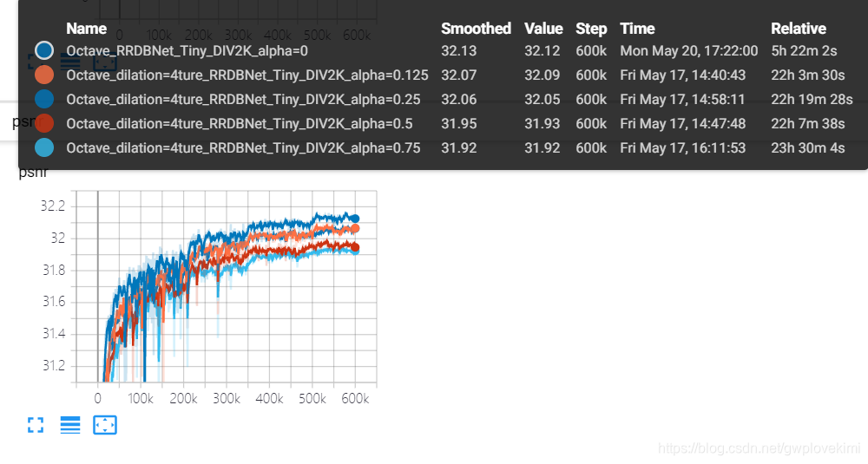This screenshot has height=464, width=868.
Task: Click the psnr chart title above plot
Action: pos(33,173)
